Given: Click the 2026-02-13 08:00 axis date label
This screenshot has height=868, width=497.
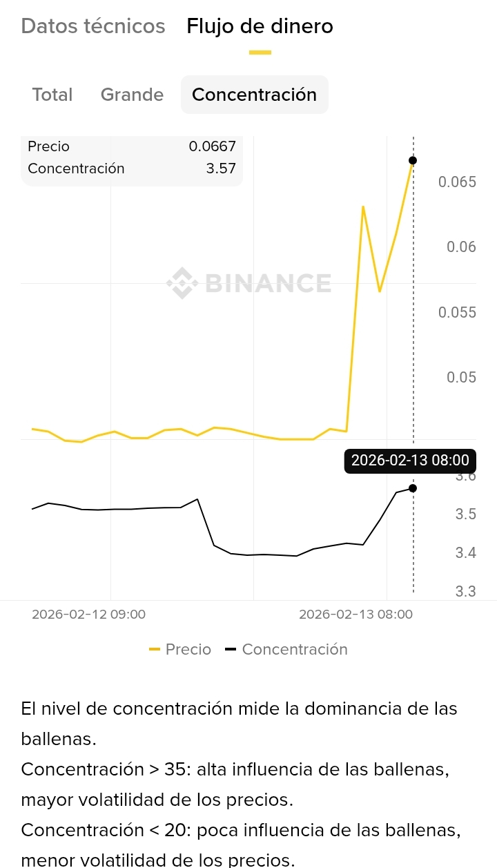Looking at the screenshot, I should pos(355,614).
